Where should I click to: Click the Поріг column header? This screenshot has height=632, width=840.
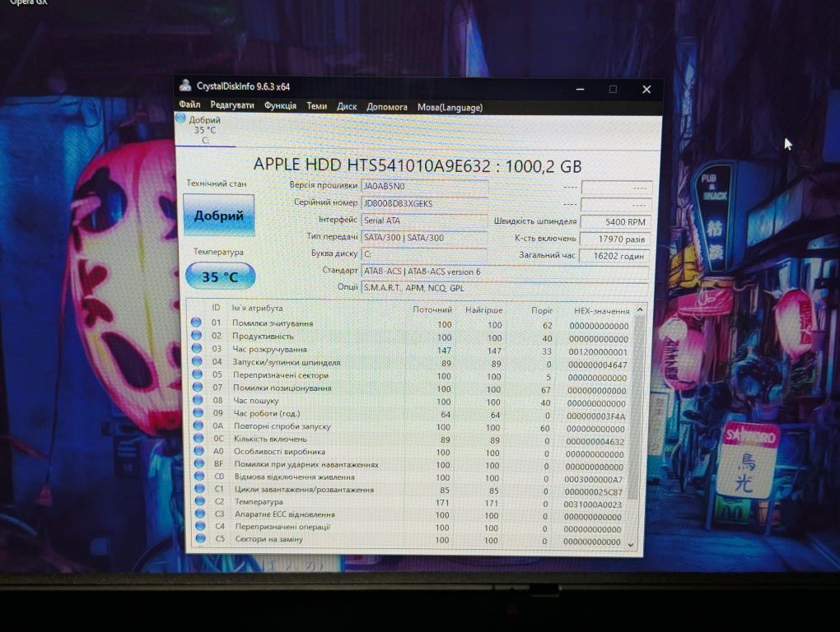(542, 310)
